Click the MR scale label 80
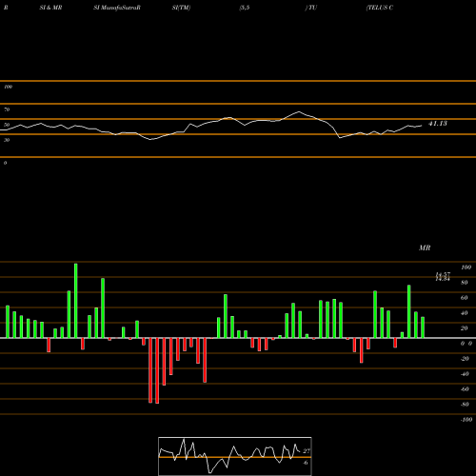 (465, 283)
